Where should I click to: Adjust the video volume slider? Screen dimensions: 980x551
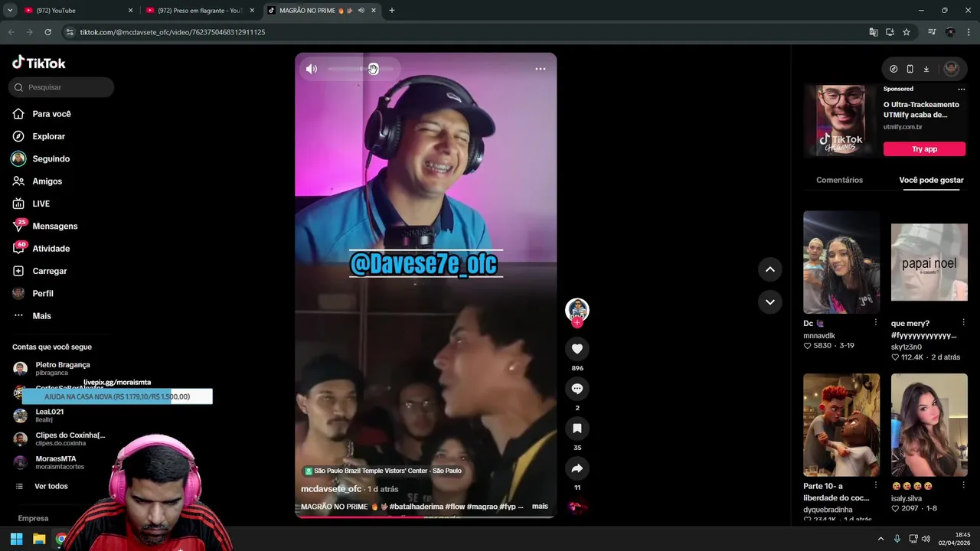point(361,69)
